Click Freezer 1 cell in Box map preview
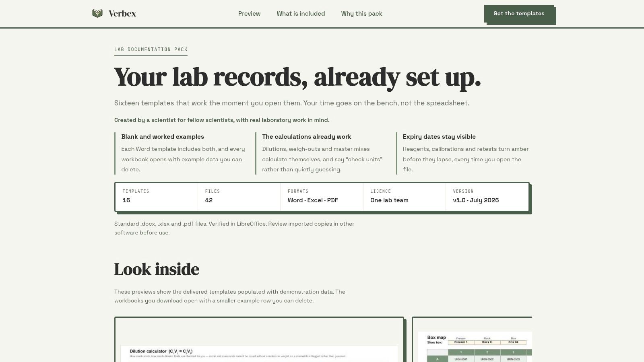644x362 pixels. [x=461, y=342]
